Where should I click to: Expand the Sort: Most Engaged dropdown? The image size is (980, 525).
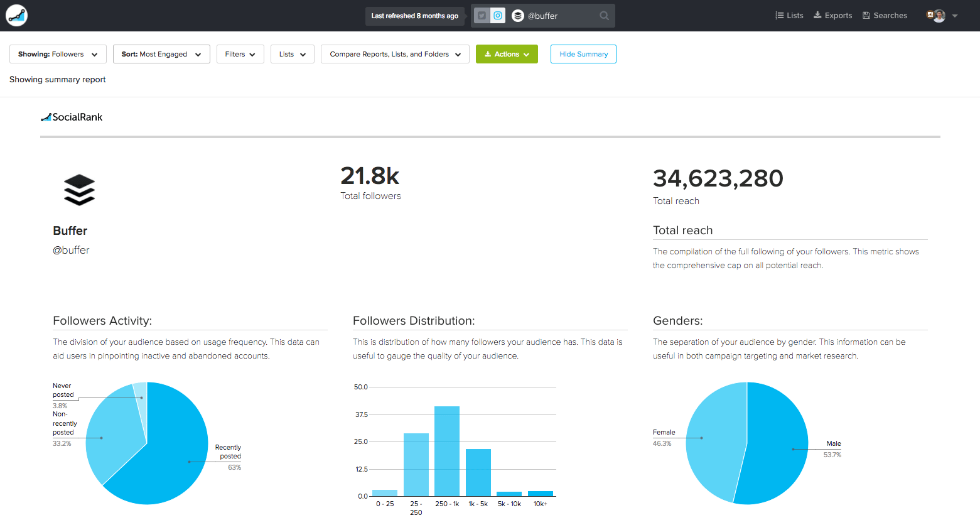pos(161,54)
